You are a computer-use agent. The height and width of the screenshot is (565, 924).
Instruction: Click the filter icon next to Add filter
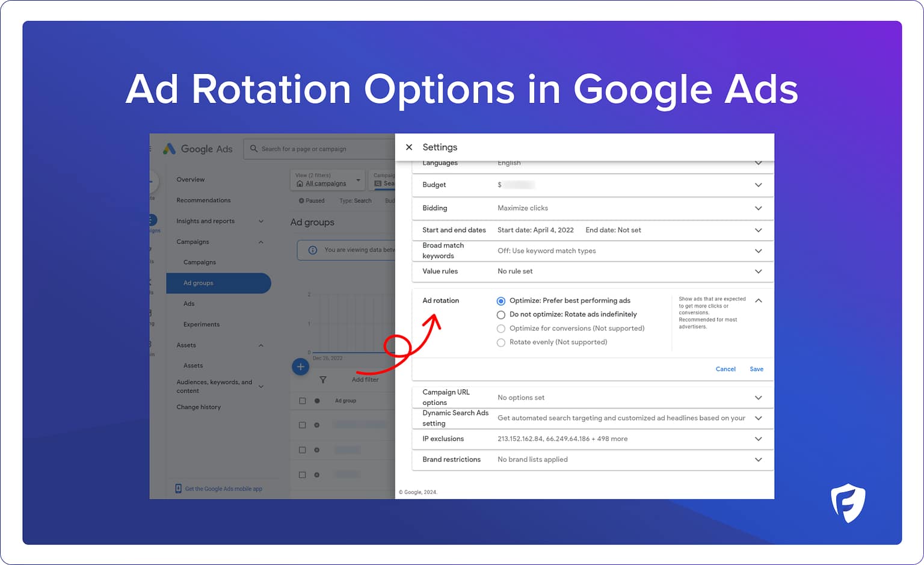pos(323,380)
